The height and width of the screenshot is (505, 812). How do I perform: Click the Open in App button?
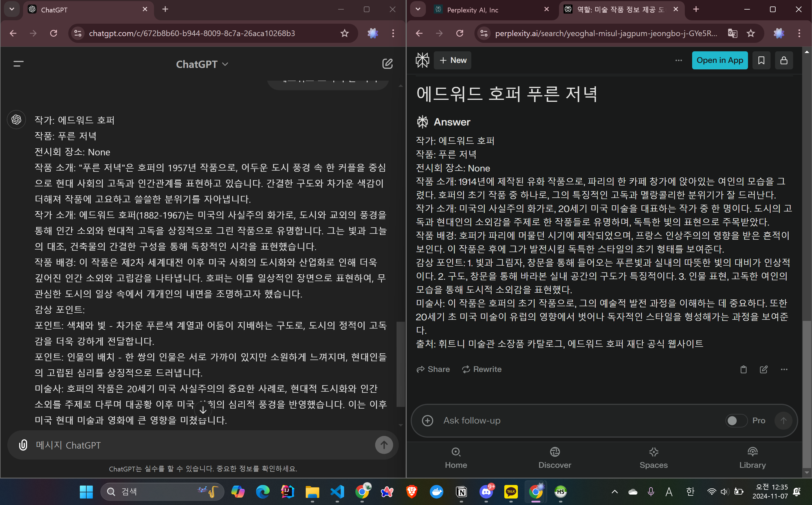tap(719, 60)
